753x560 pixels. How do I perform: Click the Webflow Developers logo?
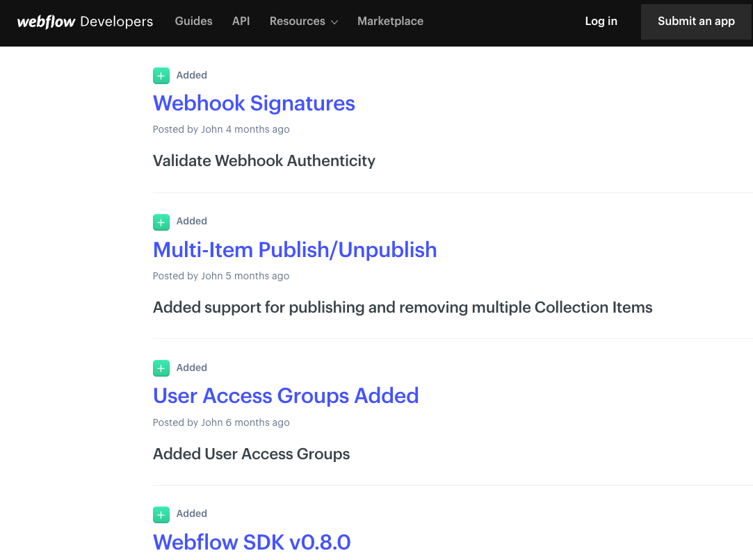pyautogui.click(x=83, y=22)
